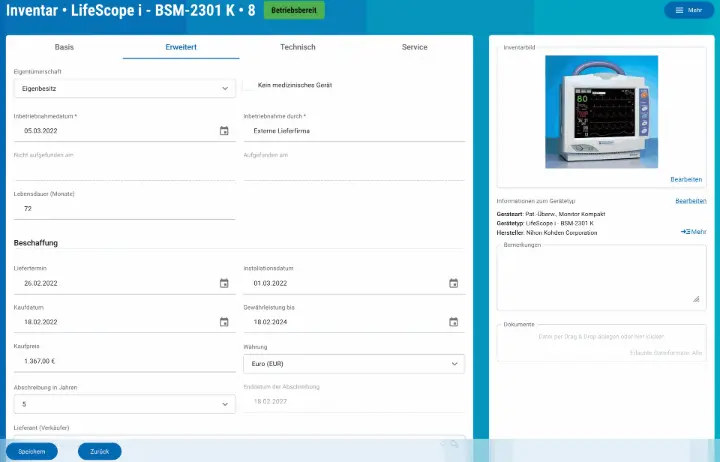Open calendar picker for Liefertermin

click(x=224, y=283)
